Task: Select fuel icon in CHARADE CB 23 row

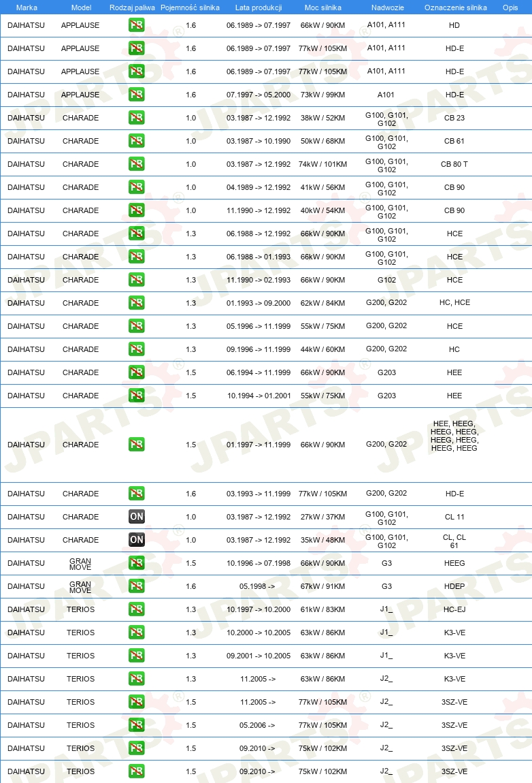Action: (x=136, y=118)
